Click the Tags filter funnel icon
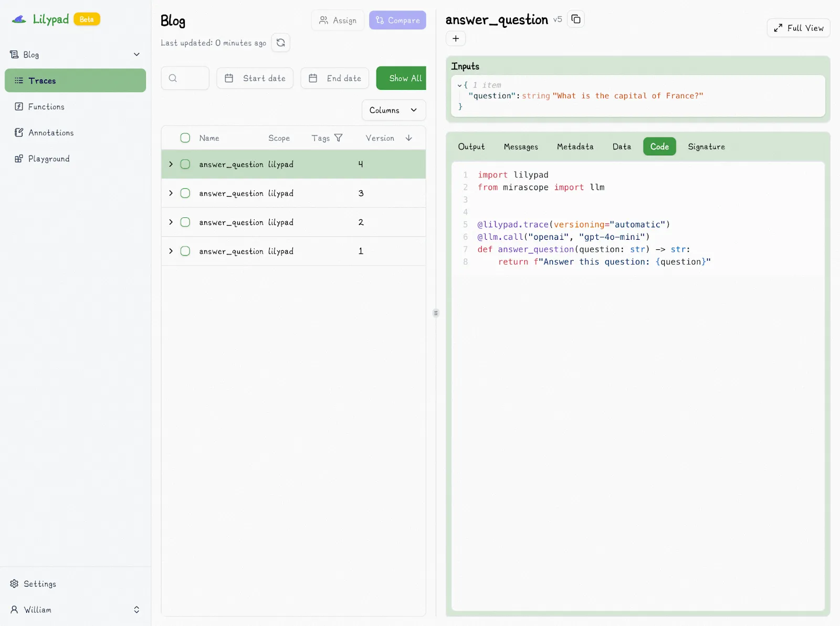This screenshot has width=840, height=626. 339,138
